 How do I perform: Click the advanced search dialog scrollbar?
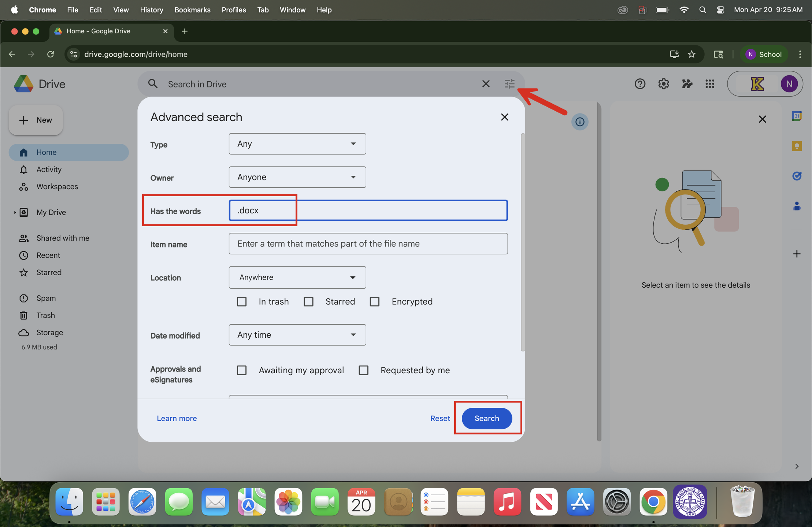click(x=523, y=242)
